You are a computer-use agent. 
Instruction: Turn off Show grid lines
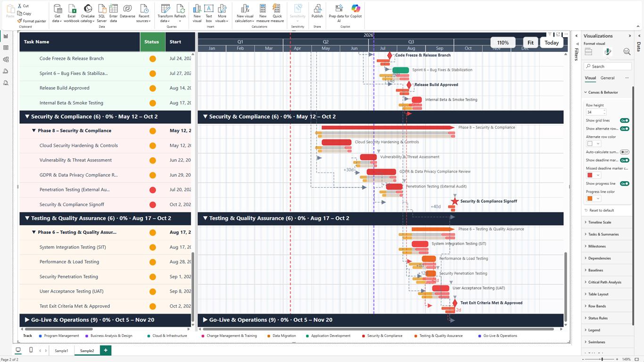(625, 121)
